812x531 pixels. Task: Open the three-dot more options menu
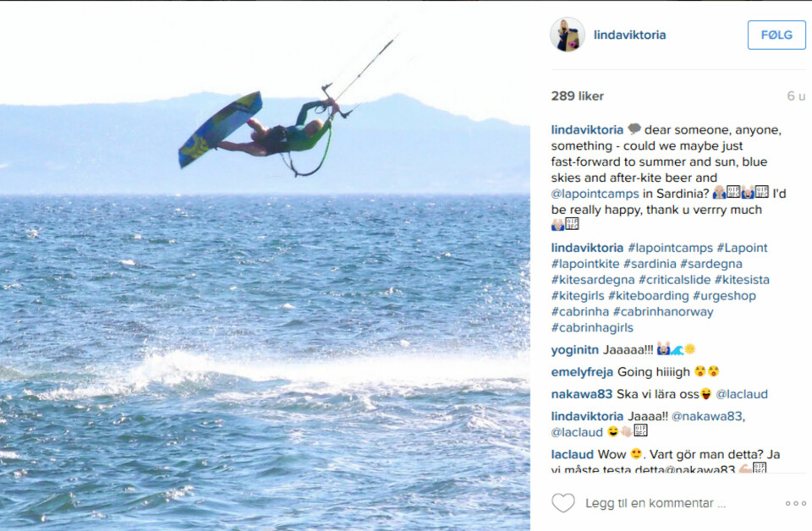795,503
